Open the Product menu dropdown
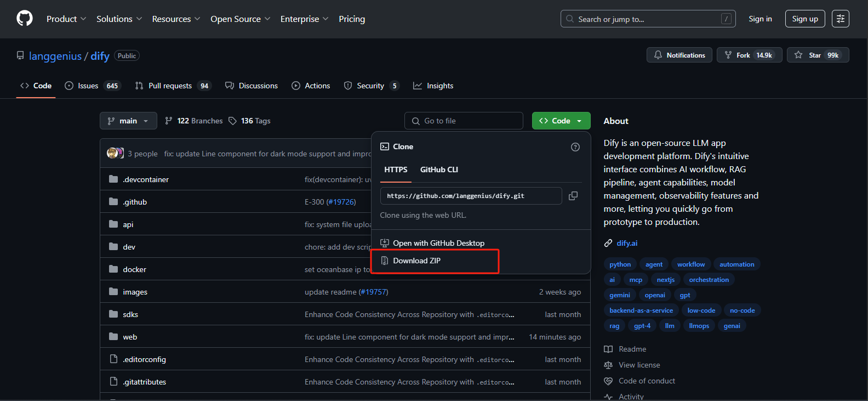This screenshot has width=868, height=401. pyautogui.click(x=66, y=19)
